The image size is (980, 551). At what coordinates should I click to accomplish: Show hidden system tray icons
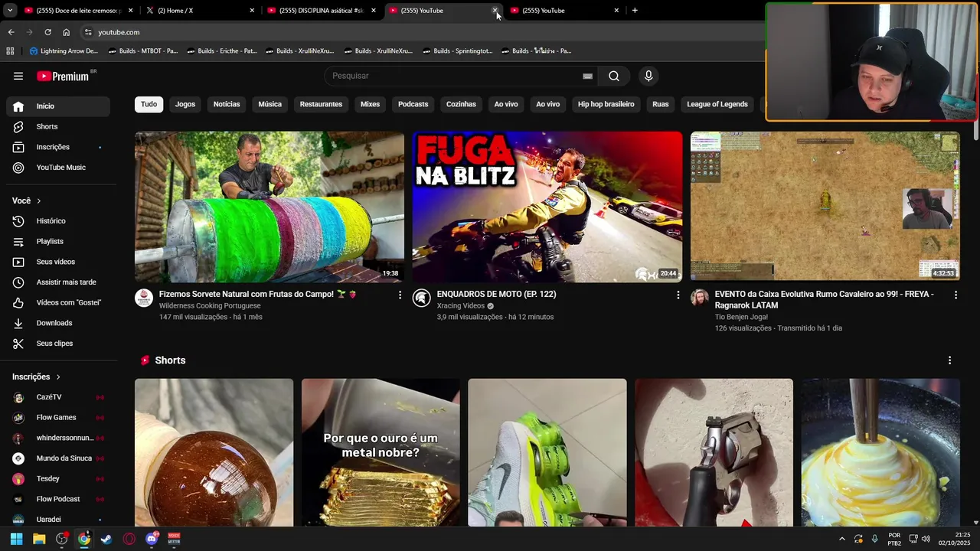[842, 539]
